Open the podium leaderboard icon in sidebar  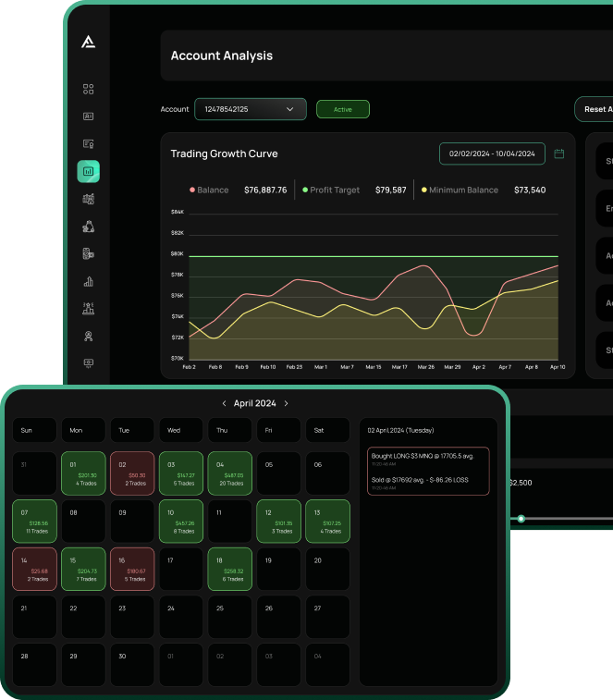tap(89, 308)
